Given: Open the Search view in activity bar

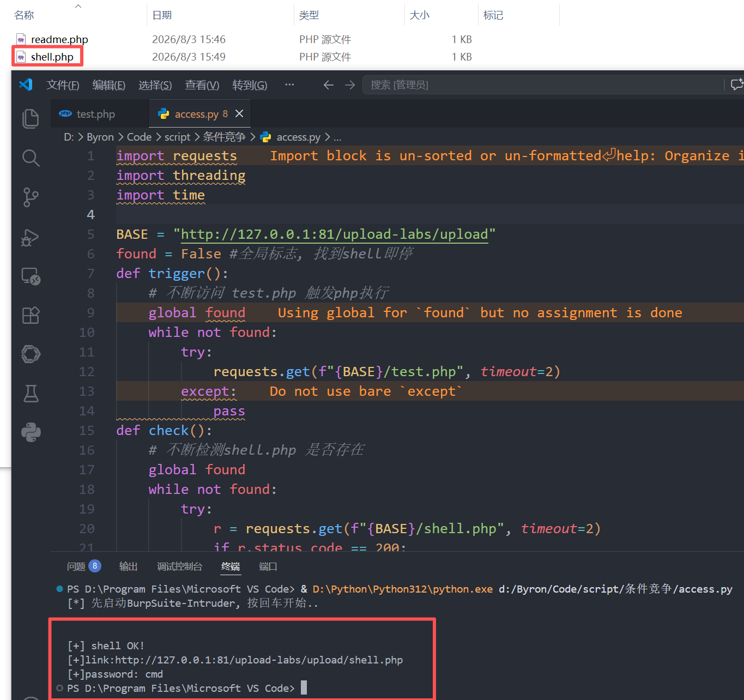Looking at the screenshot, I should pos(31,158).
